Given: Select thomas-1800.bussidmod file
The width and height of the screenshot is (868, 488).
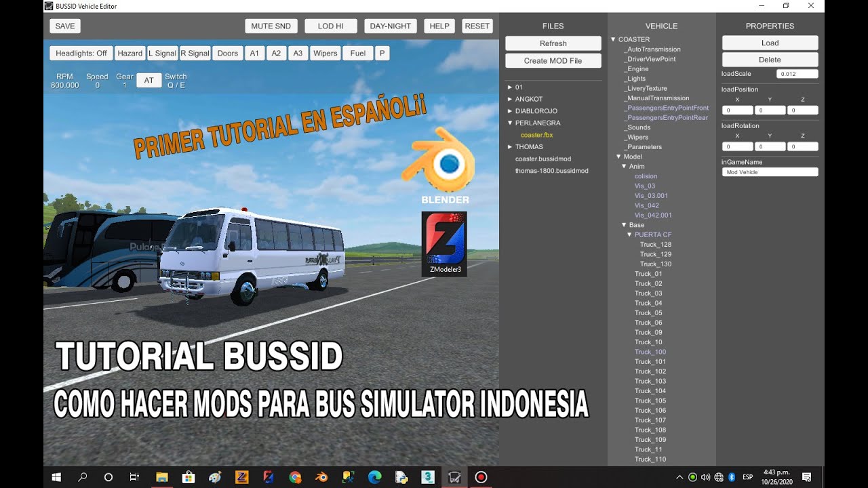Looking at the screenshot, I should pos(551,171).
